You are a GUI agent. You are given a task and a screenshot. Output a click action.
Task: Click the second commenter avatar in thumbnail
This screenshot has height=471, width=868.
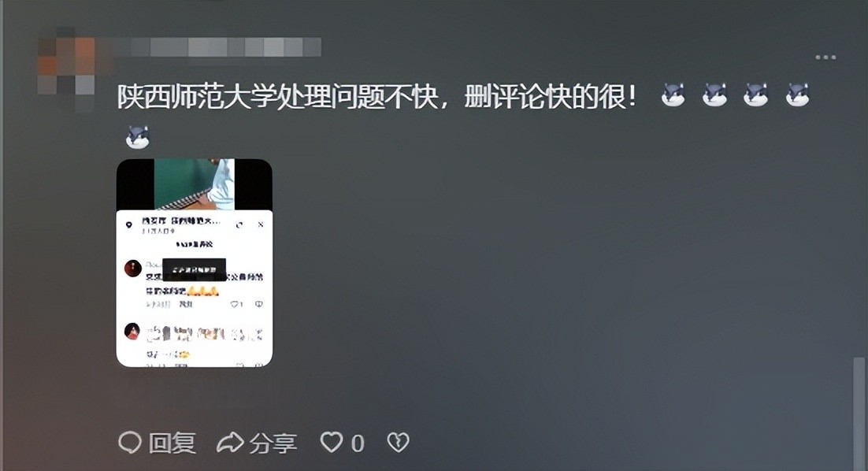click(x=132, y=332)
